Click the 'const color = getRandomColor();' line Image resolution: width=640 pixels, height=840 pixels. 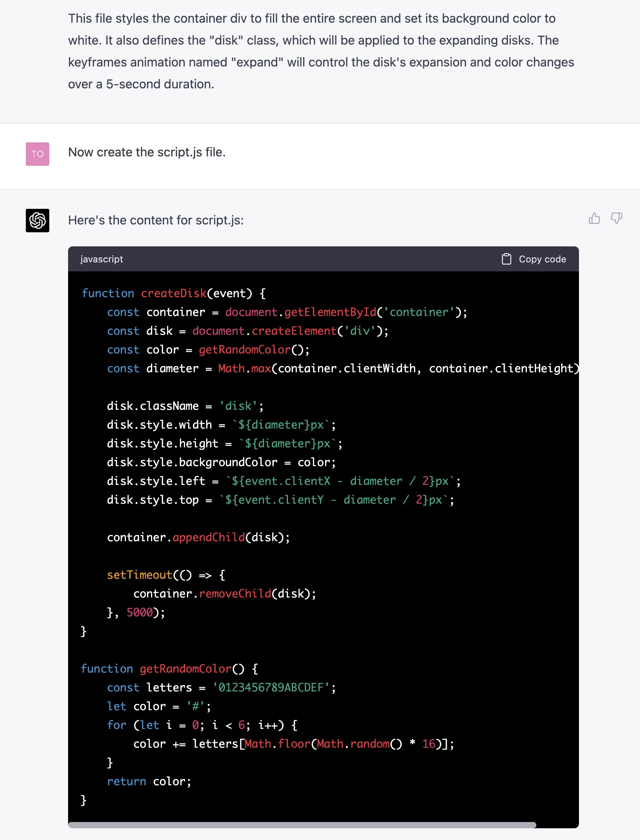[208, 350]
